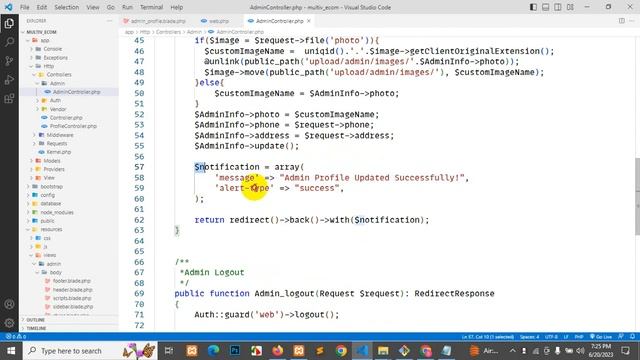Open the Accounts menu icon
The image size is (640, 360).
pyautogui.click(x=9, y=304)
